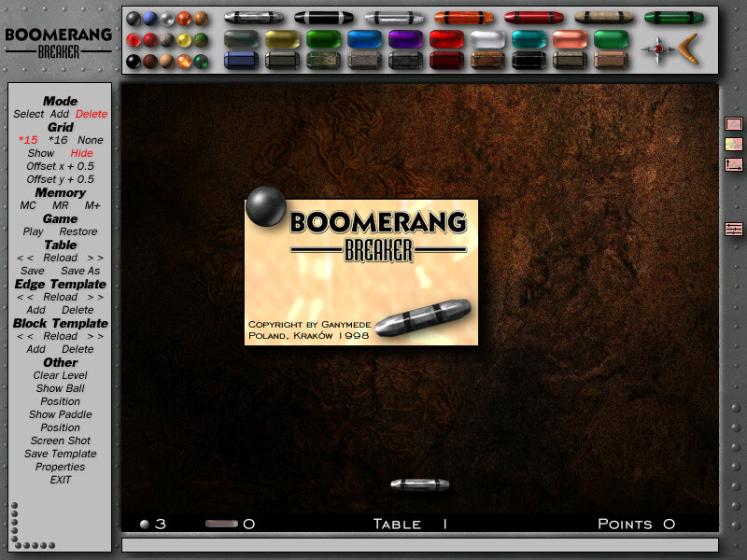
Task: Click Save Template
Action: click(60, 454)
